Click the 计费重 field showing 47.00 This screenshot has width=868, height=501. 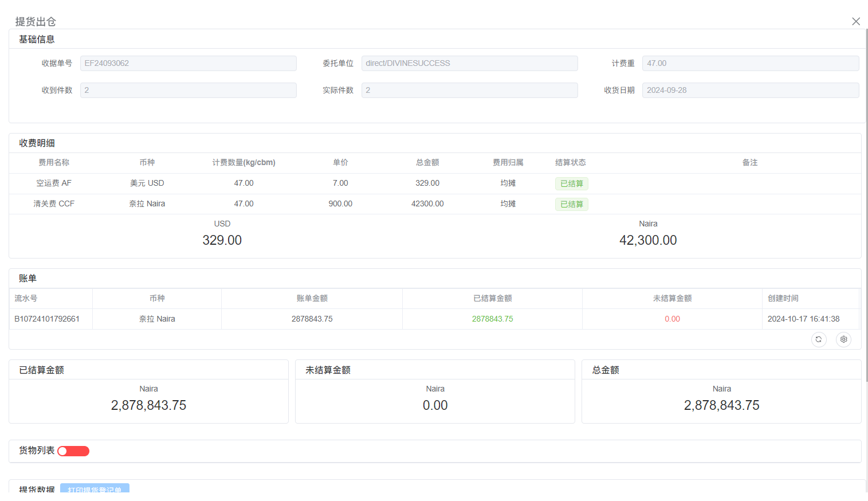click(x=751, y=63)
